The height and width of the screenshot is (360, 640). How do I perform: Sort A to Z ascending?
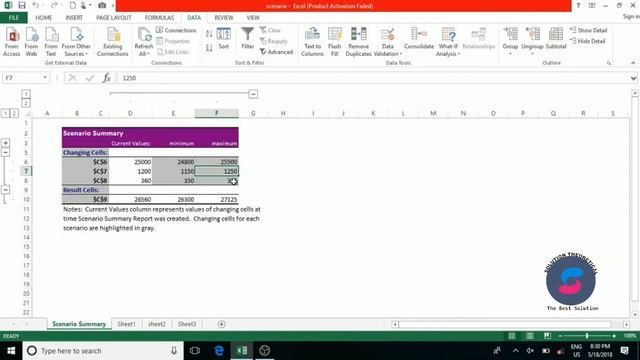pos(209,34)
